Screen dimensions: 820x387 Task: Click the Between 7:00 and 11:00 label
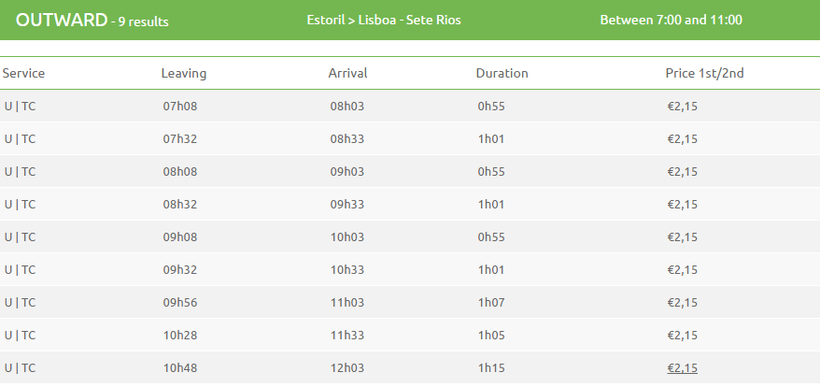click(671, 20)
